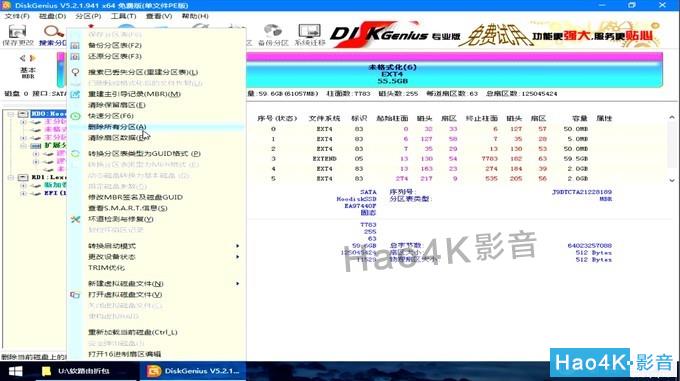680x381 pixels.
Task: Open the 备份分区 toolbar icon
Action: 273,36
